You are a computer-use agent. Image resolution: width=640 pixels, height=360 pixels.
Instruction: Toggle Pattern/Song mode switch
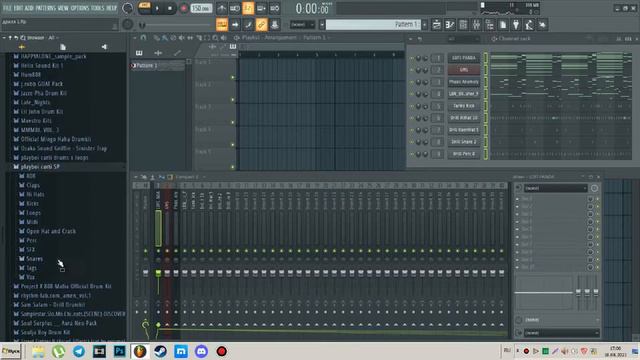click(x=144, y=8)
